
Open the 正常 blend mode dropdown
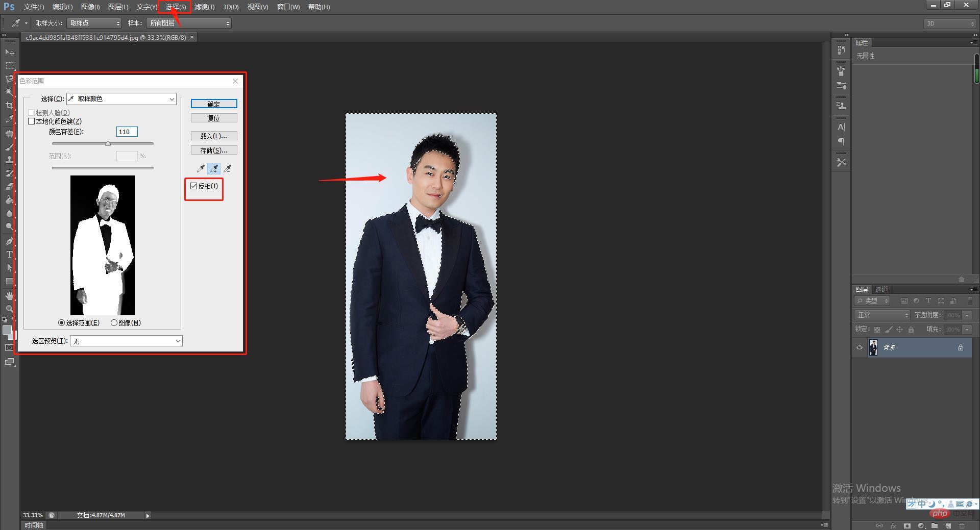[x=882, y=315]
